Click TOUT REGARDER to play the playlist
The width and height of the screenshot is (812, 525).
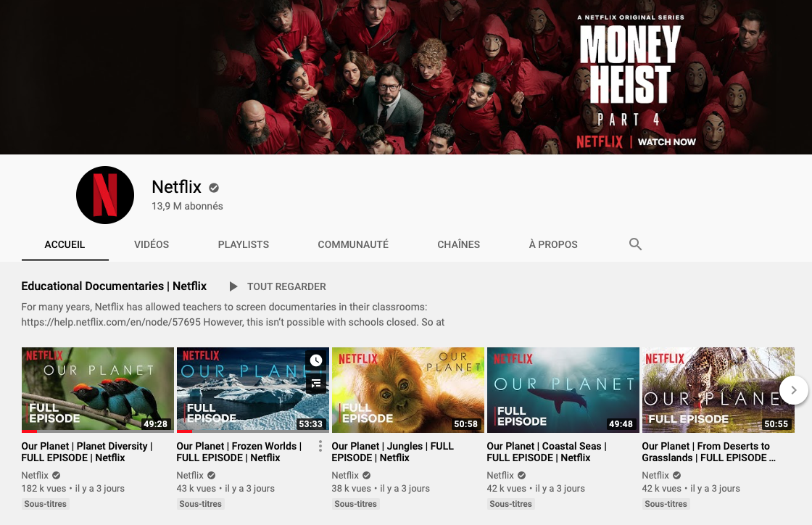(286, 286)
